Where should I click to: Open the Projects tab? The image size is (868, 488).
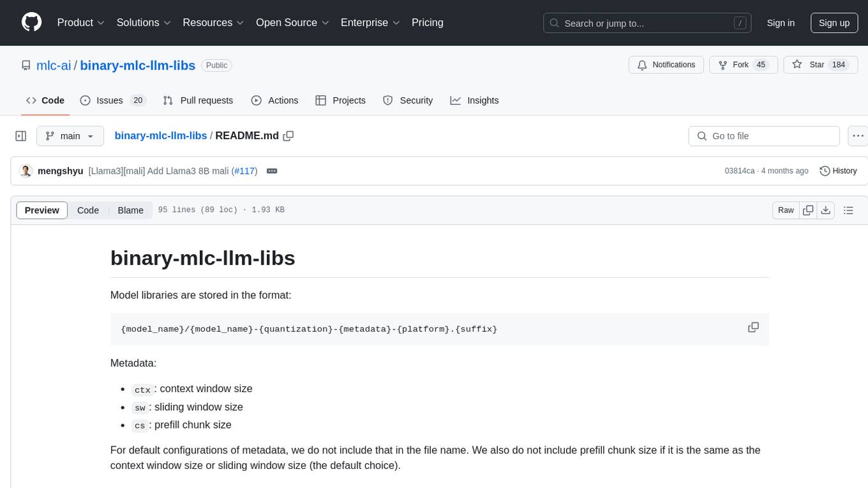coord(340,100)
